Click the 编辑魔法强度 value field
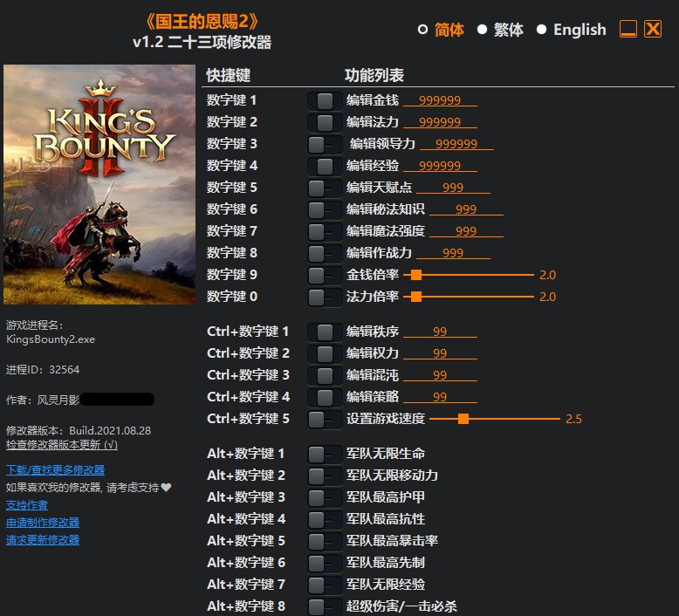The height and width of the screenshot is (616, 679). tap(466, 231)
